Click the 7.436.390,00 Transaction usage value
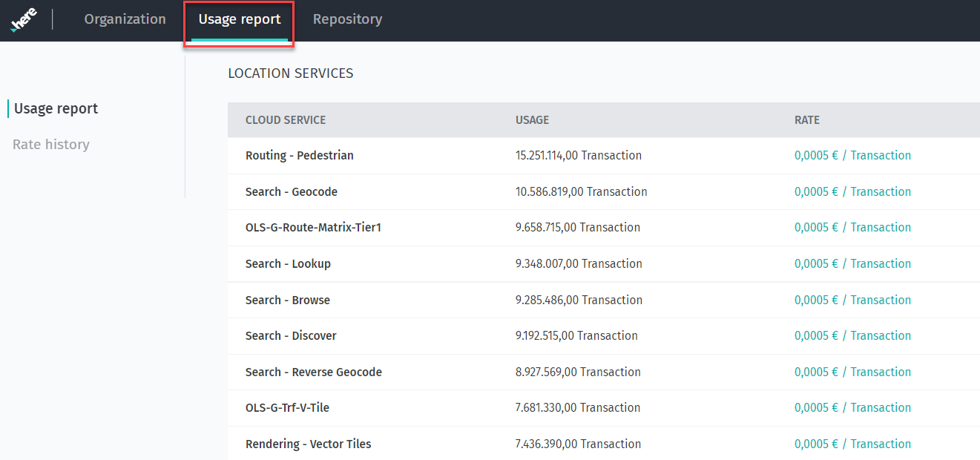This screenshot has width=980, height=460. (x=578, y=444)
